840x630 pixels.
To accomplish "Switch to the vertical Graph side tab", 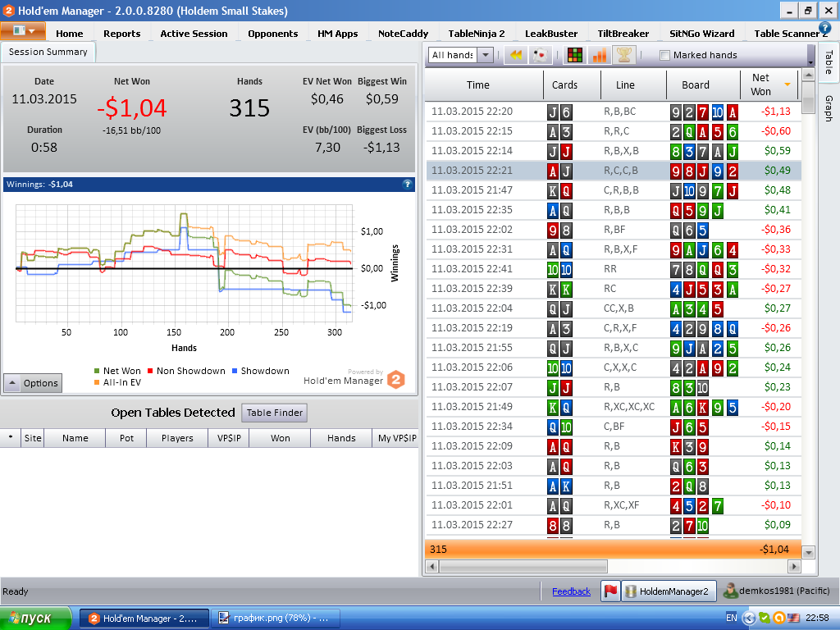I will coord(829,108).
